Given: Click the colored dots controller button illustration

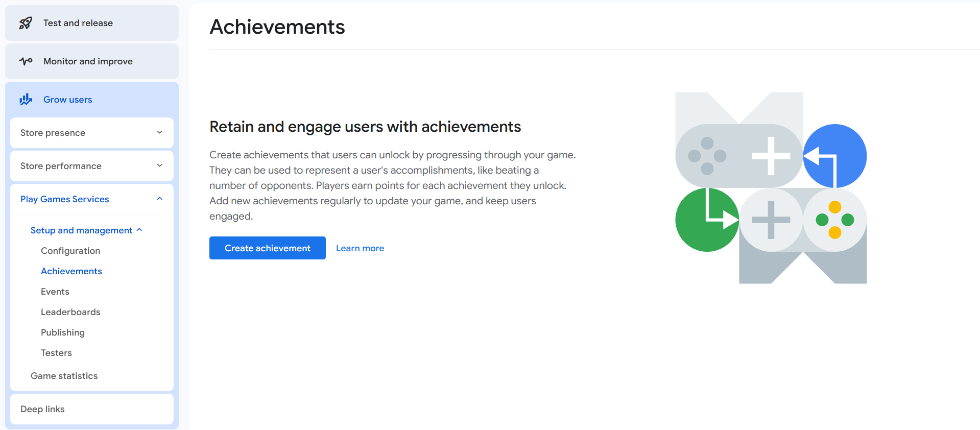Looking at the screenshot, I should [x=835, y=220].
